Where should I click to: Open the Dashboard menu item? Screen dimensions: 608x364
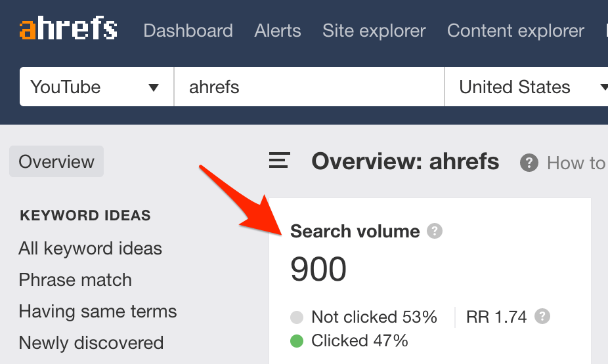tap(188, 31)
